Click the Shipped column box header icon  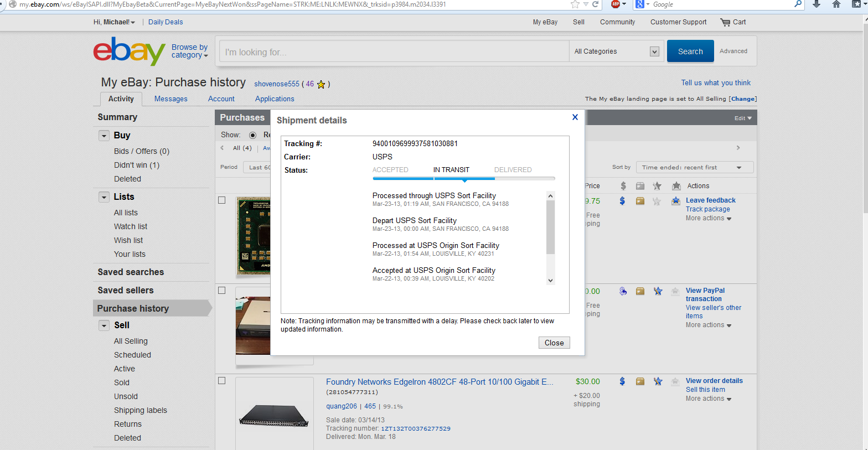640,186
